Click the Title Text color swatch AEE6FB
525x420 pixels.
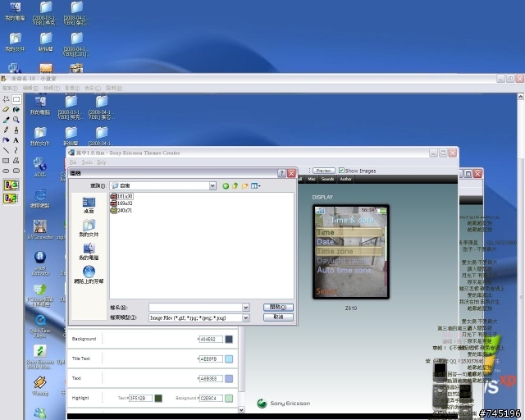coord(229,359)
